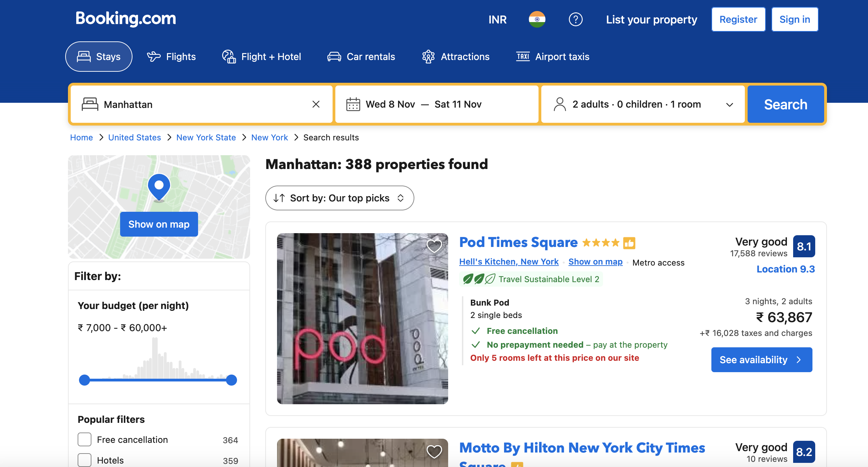Tick the Free cancellation checkbox
868x467 pixels.
pyautogui.click(x=85, y=440)
